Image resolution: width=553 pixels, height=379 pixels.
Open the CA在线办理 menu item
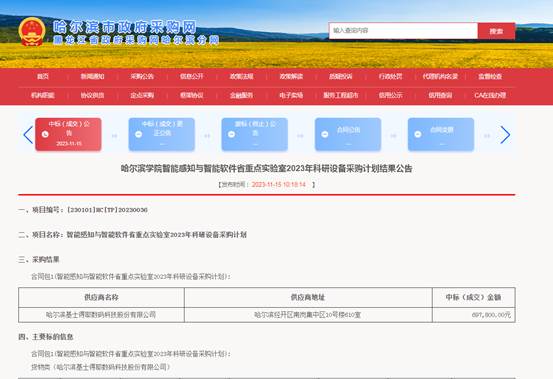point(490,95)
